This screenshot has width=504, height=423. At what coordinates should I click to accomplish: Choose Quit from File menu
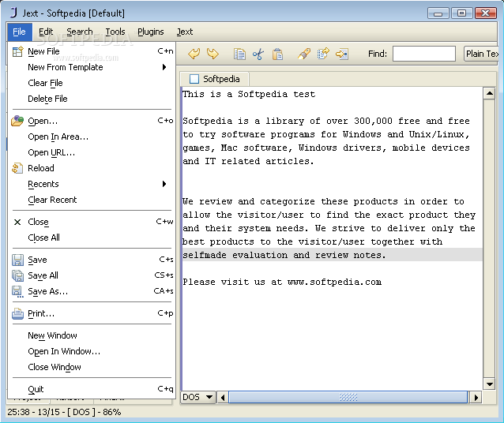92,389
